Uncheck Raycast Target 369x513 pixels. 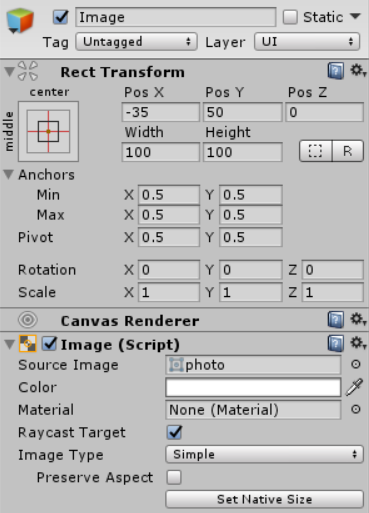[x=174, y=432]
